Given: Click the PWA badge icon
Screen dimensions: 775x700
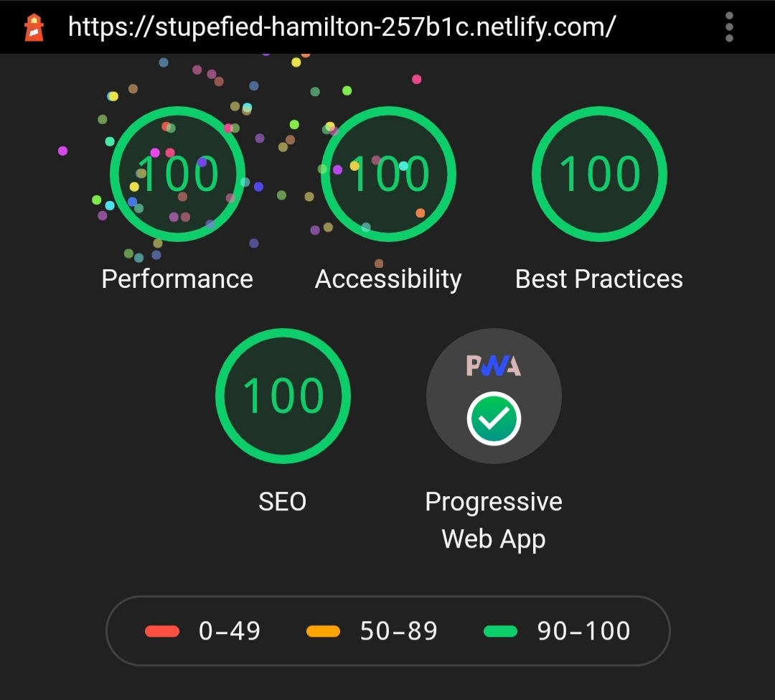Looking at the screenshot, I should pyautogui.click(x=494, y=365).
